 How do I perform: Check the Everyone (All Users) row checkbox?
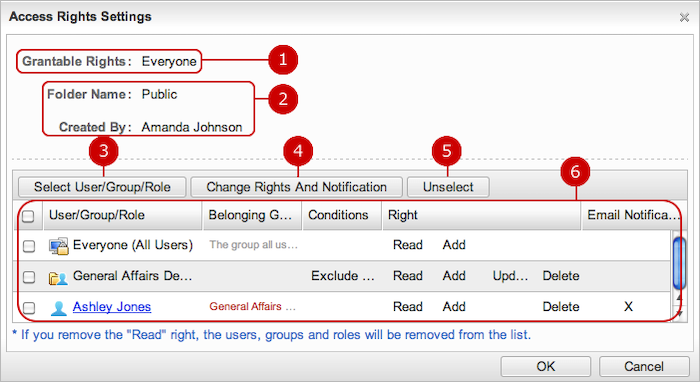tap(29, 246)
